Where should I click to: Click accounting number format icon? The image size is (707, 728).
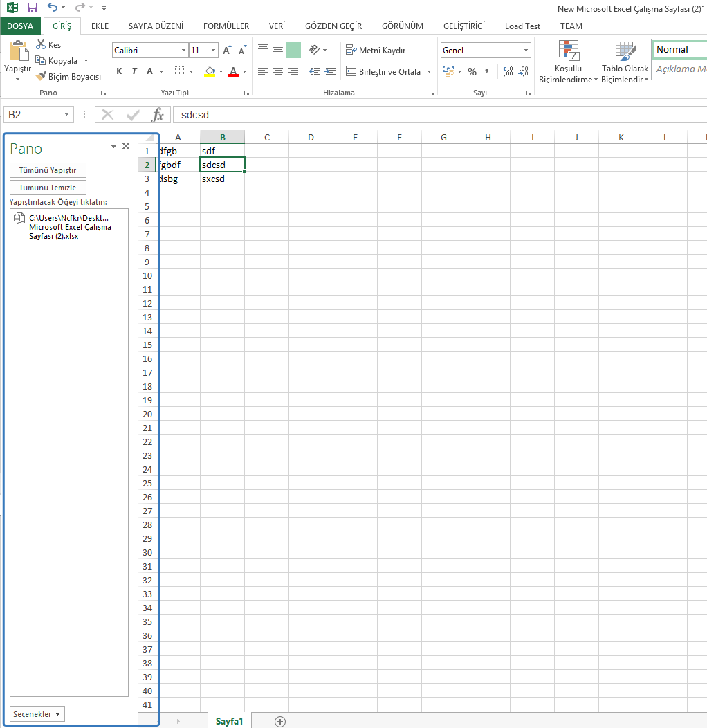(448, 71)
